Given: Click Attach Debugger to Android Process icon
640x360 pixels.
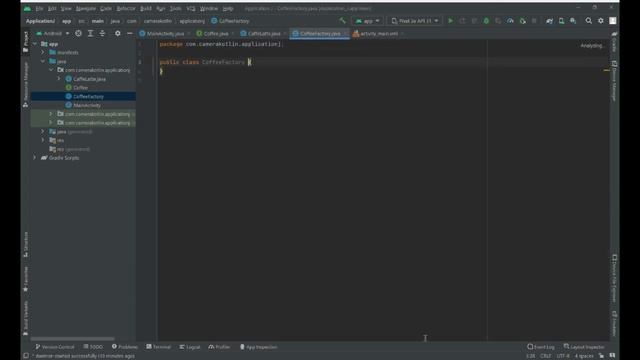Looking at the screenshot, I should tap(522, 21).
